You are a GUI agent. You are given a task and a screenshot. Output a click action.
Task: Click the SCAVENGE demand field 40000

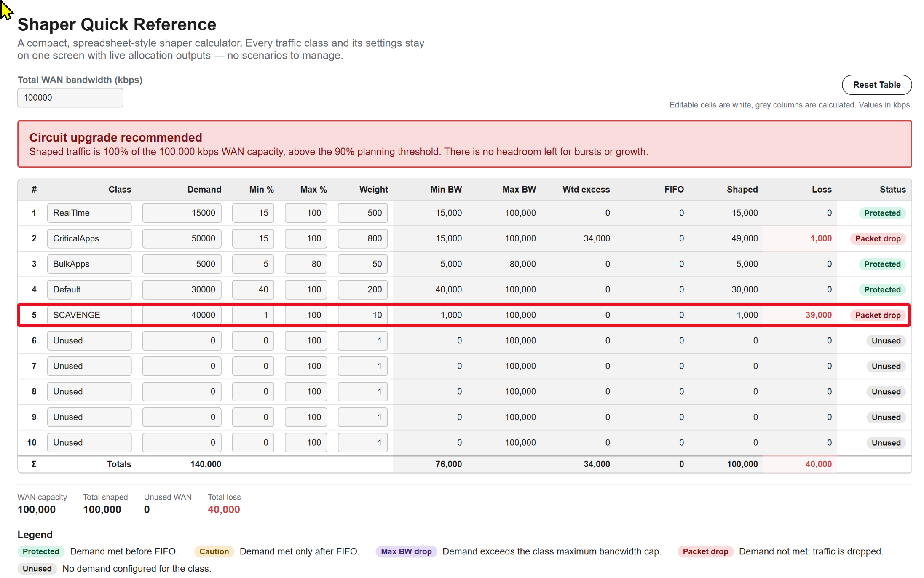click(182, 315)
